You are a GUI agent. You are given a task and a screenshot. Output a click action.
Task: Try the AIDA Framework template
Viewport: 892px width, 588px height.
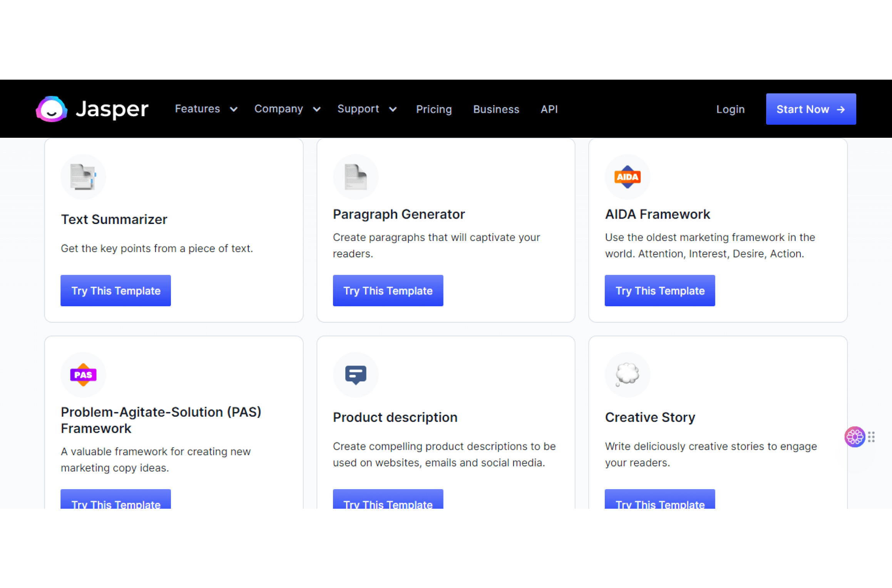tap(660, 291)
